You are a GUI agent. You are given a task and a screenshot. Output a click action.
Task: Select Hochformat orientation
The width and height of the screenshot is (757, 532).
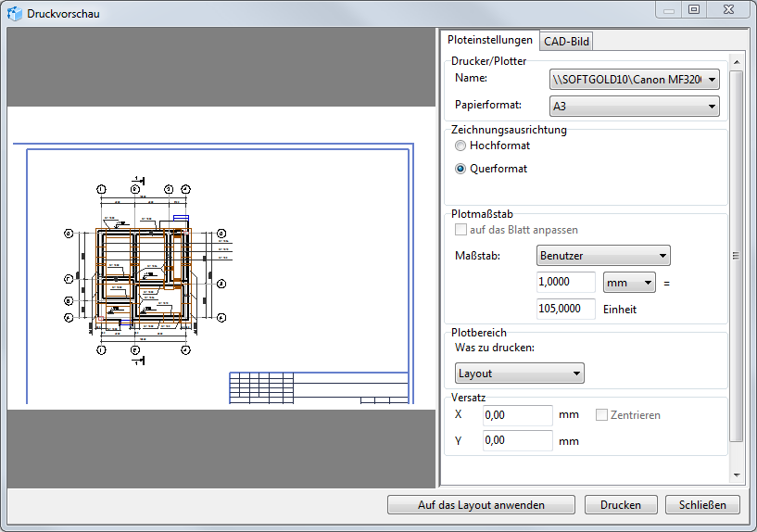coord(461,146)
